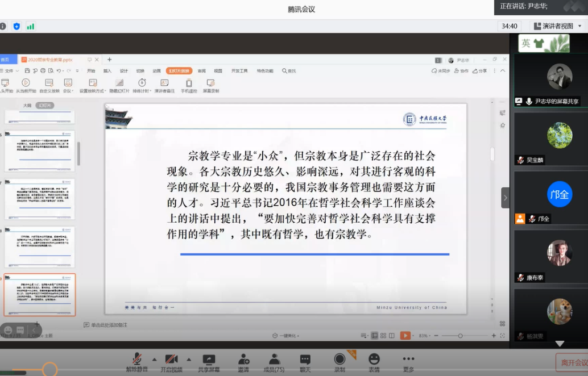
Task: Open the 聊天 chat panel
Action: point(305,362)
